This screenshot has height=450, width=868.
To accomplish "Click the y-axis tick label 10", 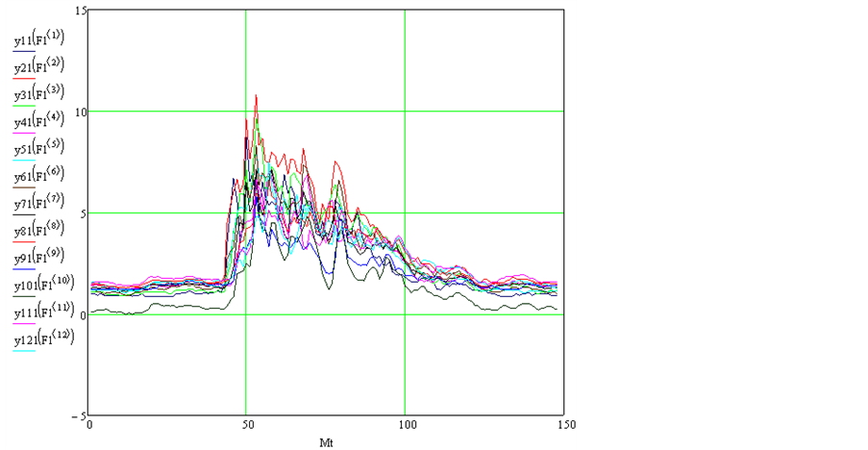I will pos(81,112).
